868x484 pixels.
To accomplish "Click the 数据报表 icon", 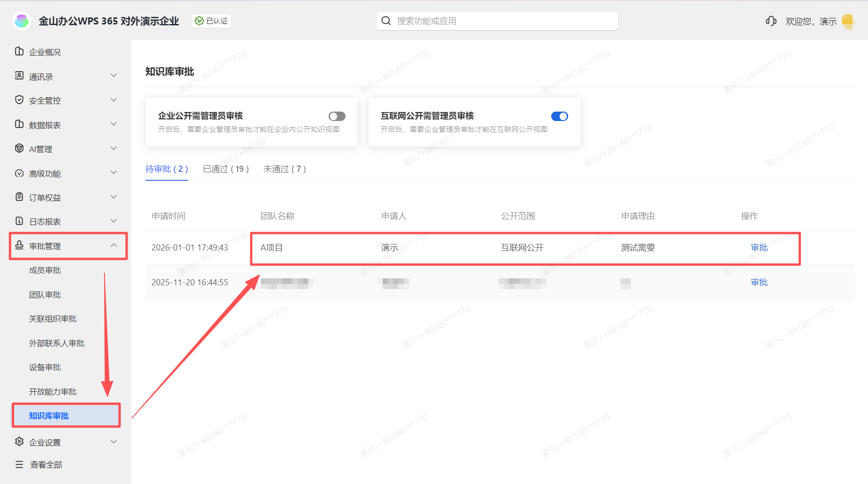I will tap(19, 124).
